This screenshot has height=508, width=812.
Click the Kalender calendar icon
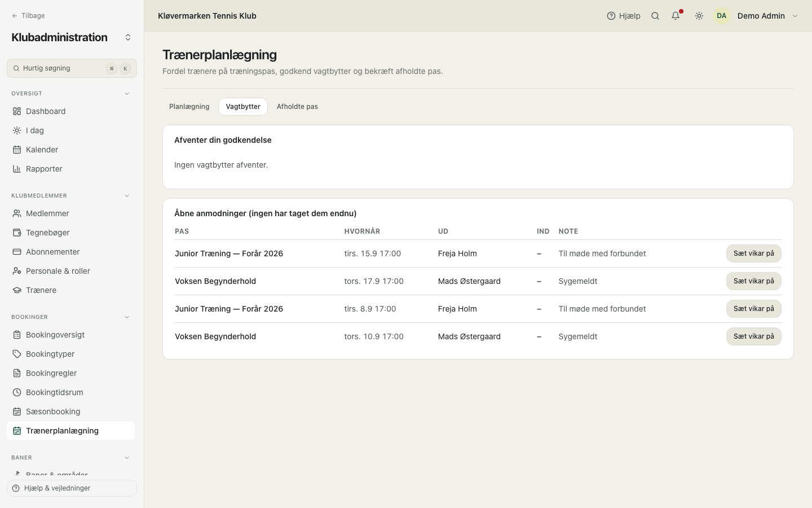[x=17, y=150]
